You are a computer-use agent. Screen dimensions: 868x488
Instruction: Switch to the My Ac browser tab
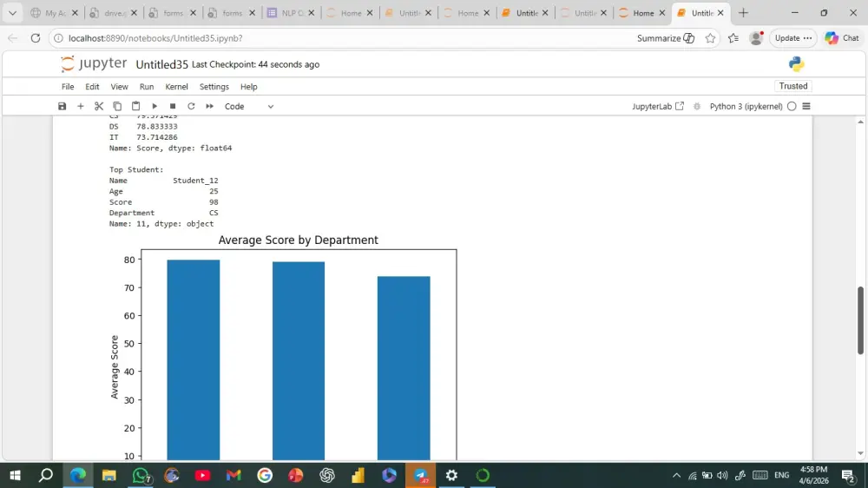point(54,13)
